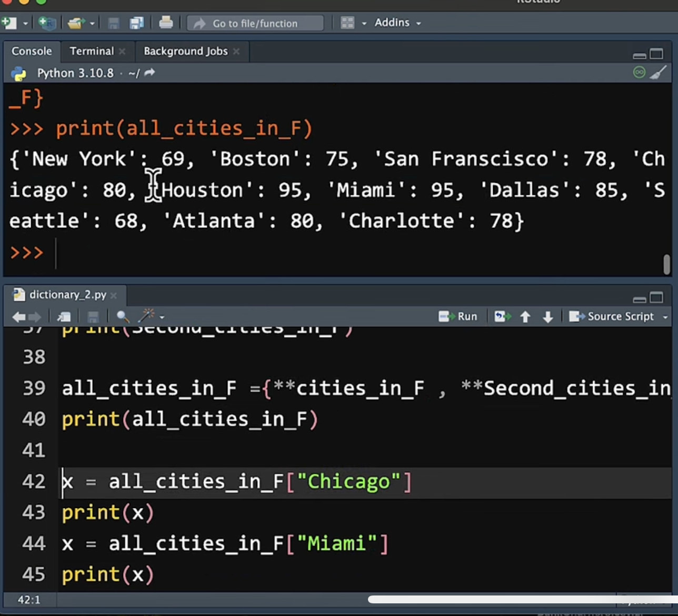
Task: Switch to Background Jobs tab
Action: (x=185, y=51)
